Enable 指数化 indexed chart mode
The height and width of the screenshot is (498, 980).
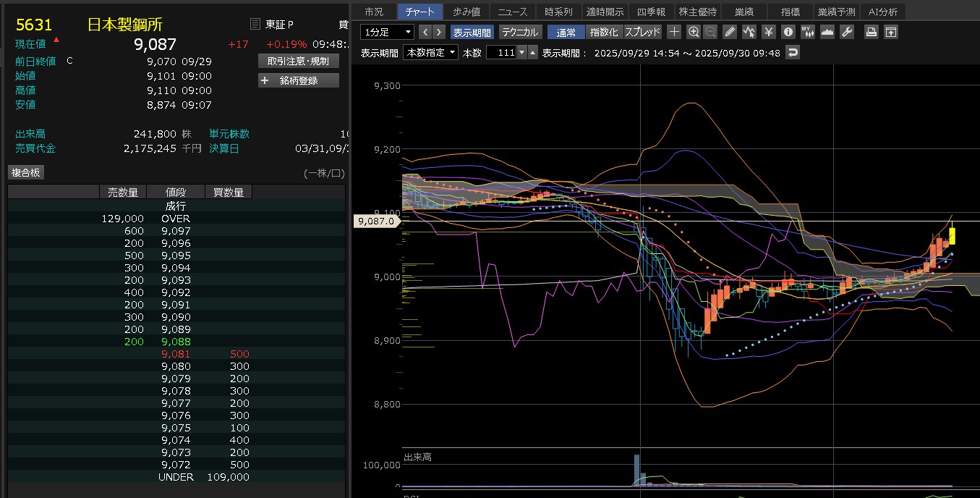pyautogui.click(x=604, y=32)
